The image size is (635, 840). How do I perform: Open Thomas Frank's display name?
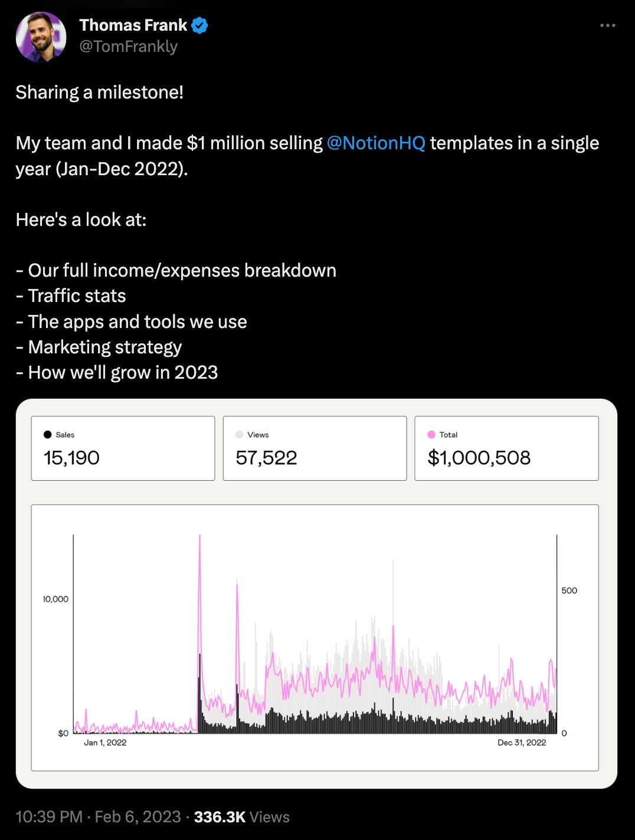[132, 25]
